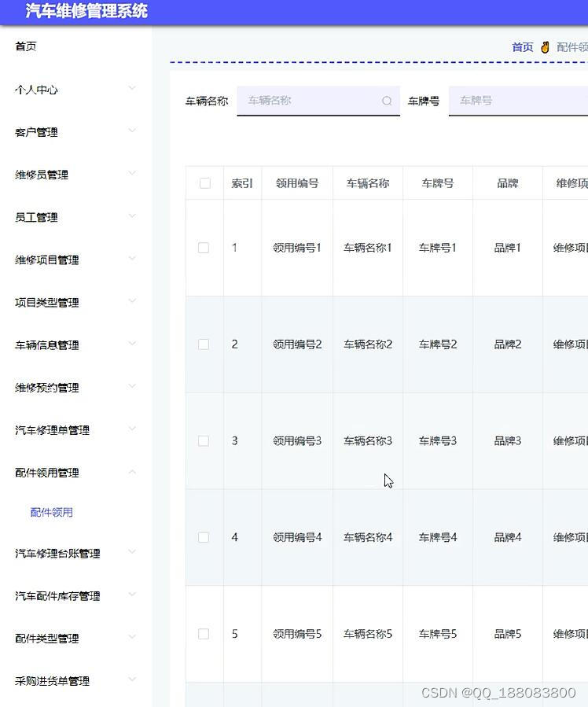588x707 pixels.
Task: Open the 项目类型管理 sidebar menu
Action: 47,303
